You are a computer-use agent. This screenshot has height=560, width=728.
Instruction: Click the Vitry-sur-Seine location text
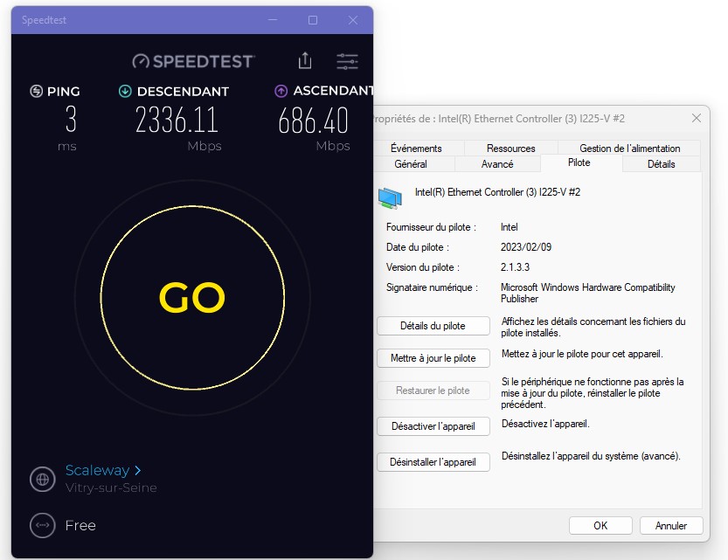click(111, 488)
